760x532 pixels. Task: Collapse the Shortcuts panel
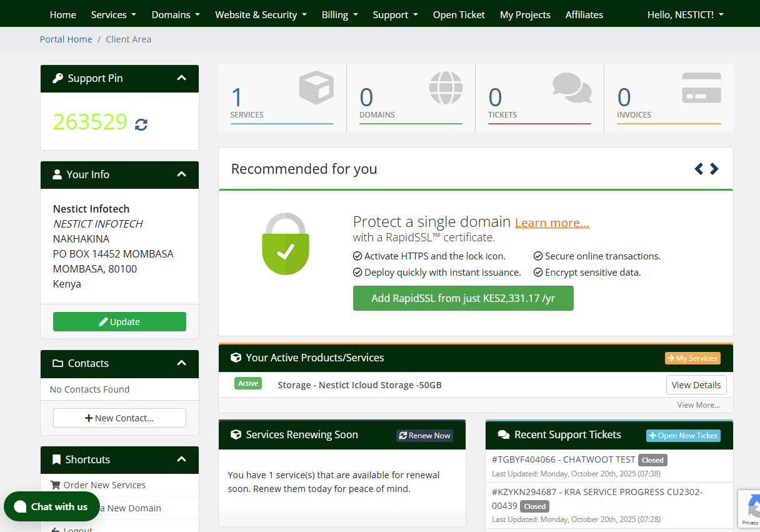(x=181, y=459)
